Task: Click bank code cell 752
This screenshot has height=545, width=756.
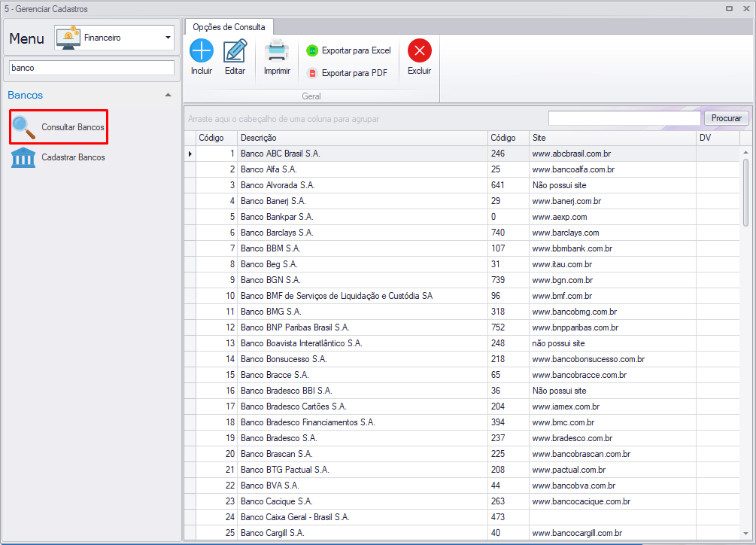Action: [509, 327]
